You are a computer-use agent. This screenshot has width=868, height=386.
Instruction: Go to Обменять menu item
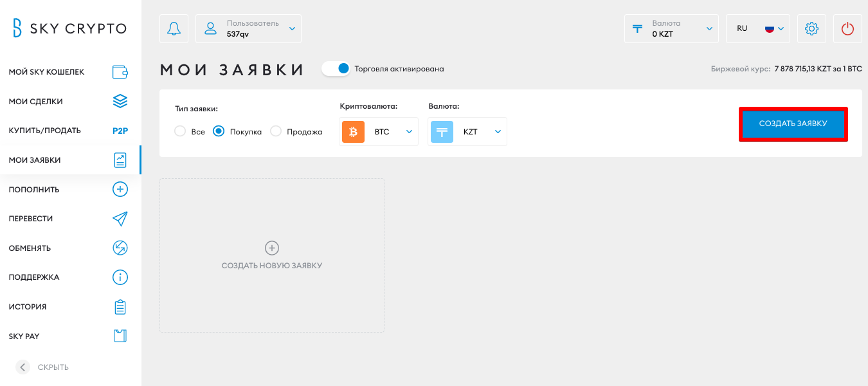coord(70,248)
